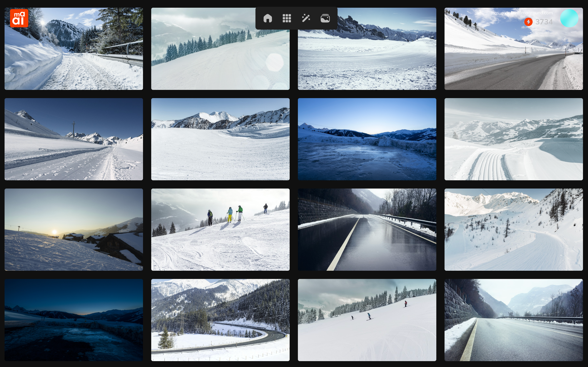This screenshot has height=367, width=588.
Task: Select the magic wand generate tool
Action: point(306,18)
